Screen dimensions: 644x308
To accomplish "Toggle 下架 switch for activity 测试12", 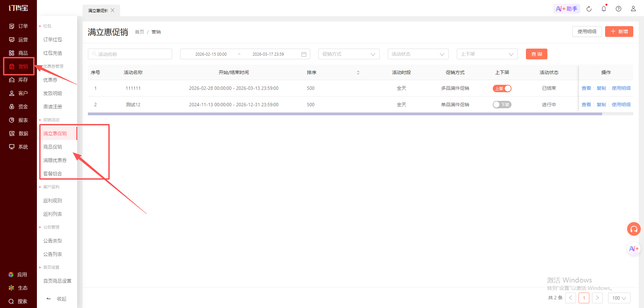I will pos(502,105).
